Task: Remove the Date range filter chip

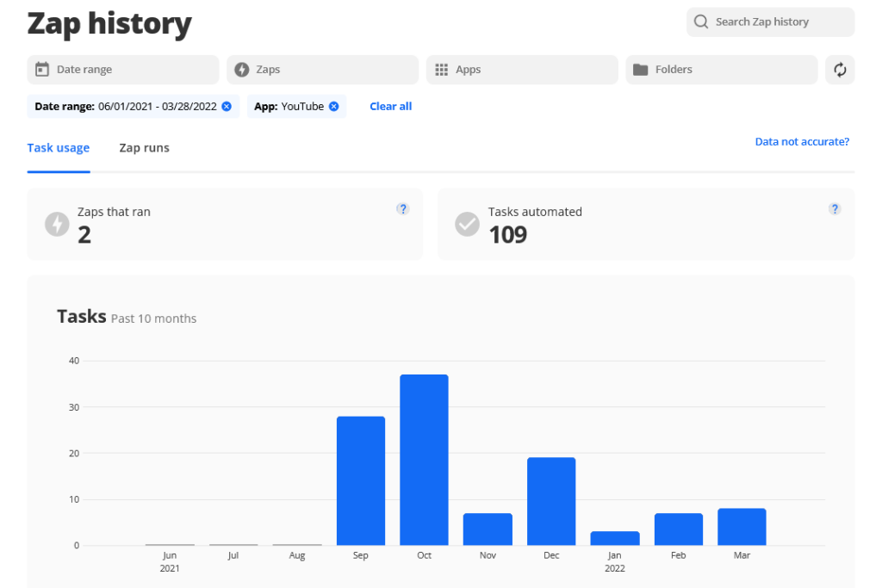Action: click(x=227, y=106)
